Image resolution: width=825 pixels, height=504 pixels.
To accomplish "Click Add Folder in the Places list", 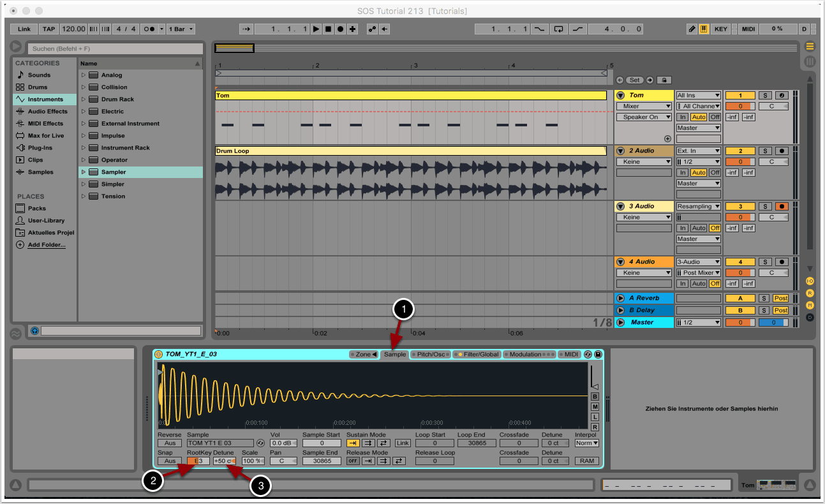I will [x=46, y=245].
